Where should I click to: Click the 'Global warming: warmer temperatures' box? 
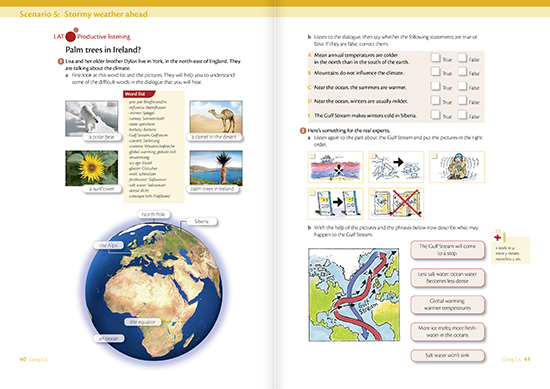tap(447, 304)
